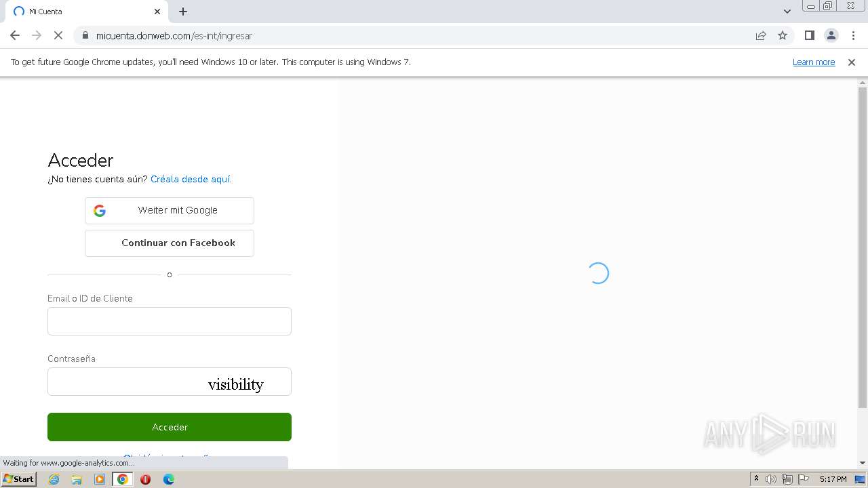Open the Learn more link
The height and width of the screenshot is (488, 868).
click(x=814, y=62)
